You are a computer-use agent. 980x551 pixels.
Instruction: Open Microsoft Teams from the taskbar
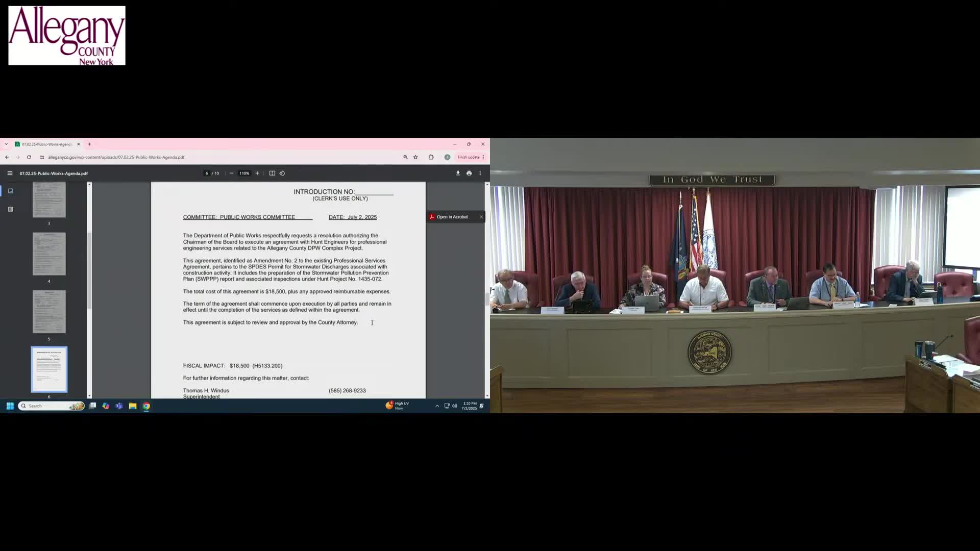pos(119,406)
